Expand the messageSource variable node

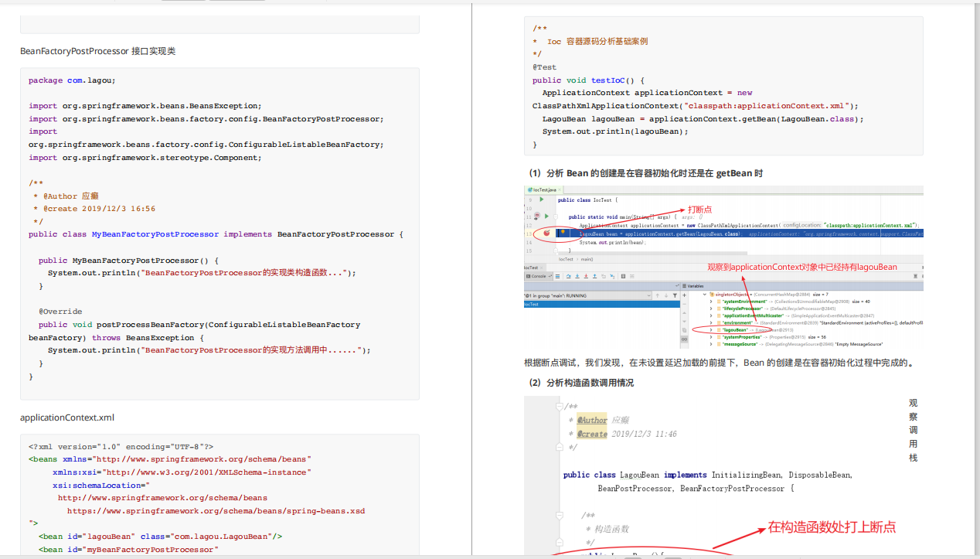pyautogui.click(x=711, y=344)
